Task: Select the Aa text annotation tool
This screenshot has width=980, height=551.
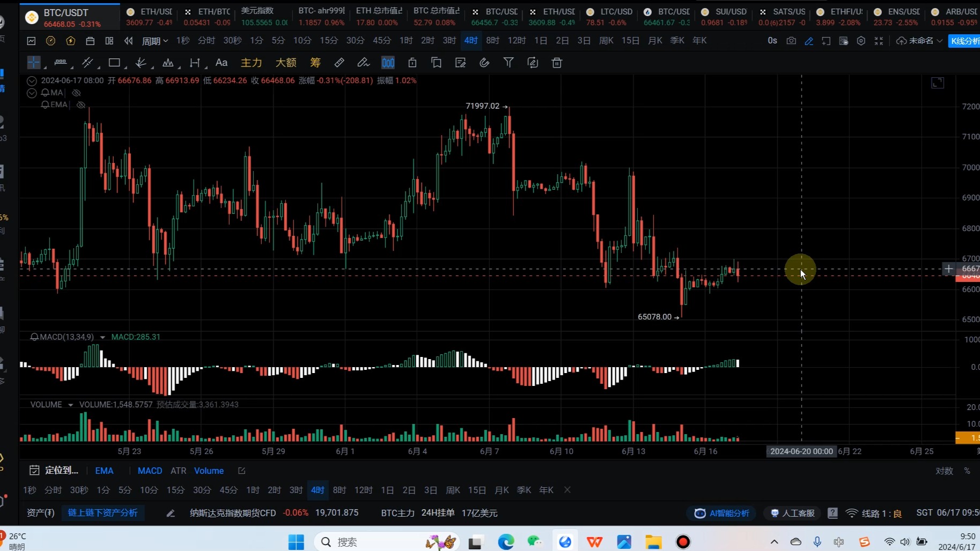Action: pyautogui.click(x=222, y=63)
